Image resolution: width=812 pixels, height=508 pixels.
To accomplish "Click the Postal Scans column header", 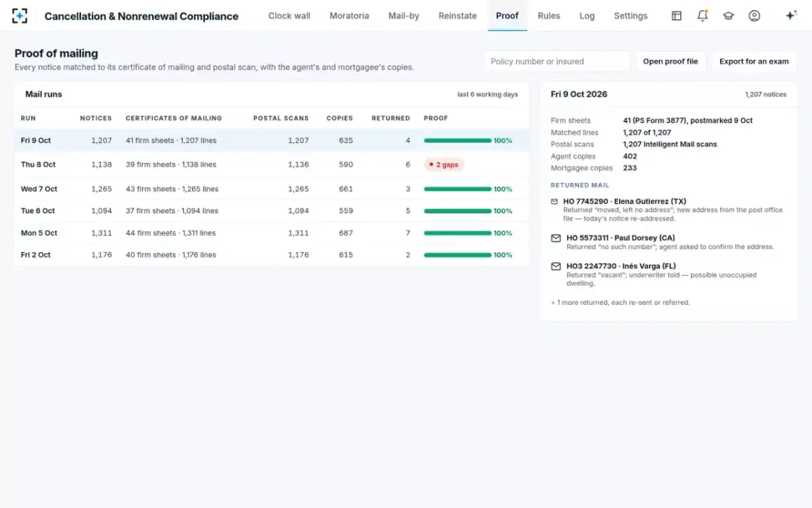I will pyautogui.click(x=281, y=118).
